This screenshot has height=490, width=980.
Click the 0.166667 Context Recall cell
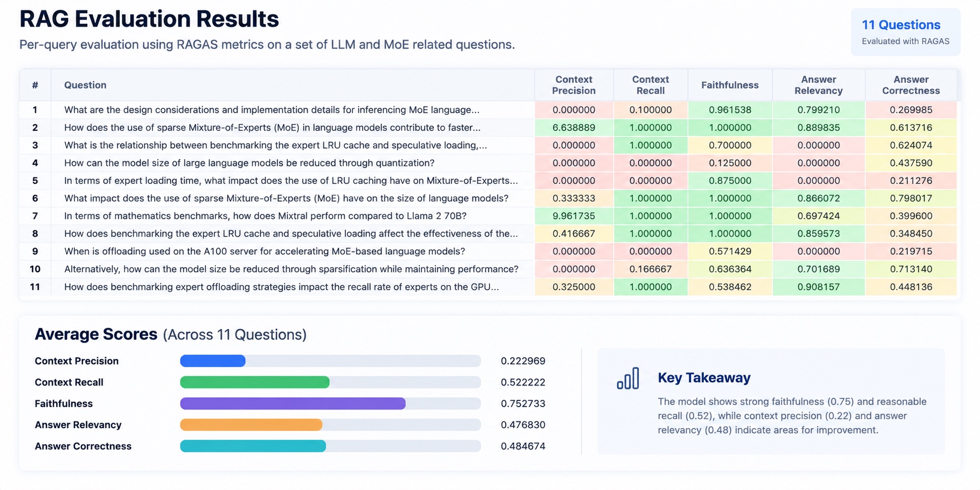651,269
